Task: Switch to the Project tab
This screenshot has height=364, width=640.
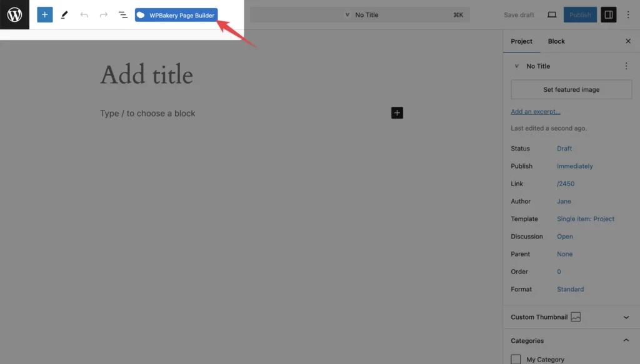Action: coord(522,41)
